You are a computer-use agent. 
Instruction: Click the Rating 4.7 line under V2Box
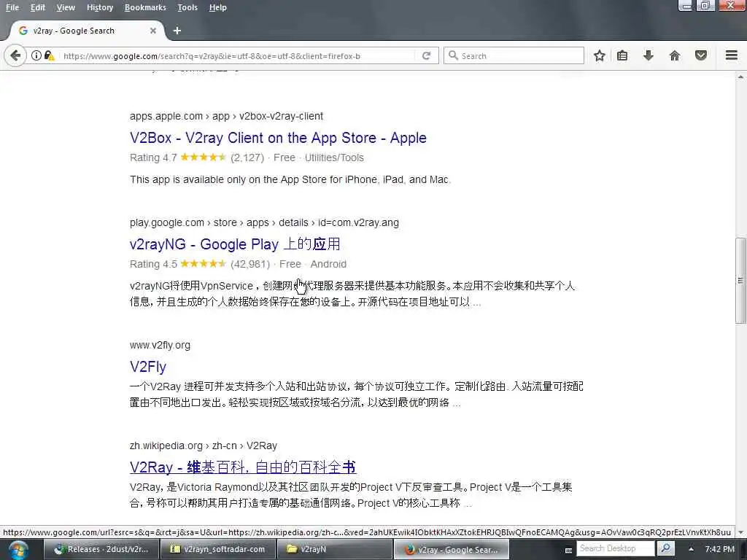coord(247,157)
